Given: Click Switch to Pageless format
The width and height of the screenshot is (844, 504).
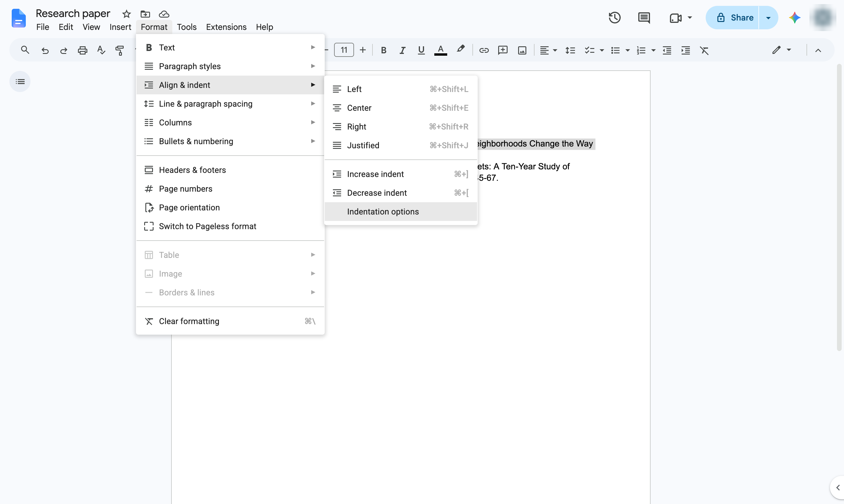Looking at the screenshot, I should coord(230,226).
